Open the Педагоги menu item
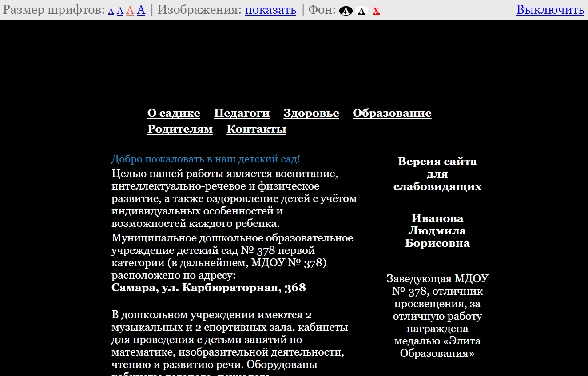Viewport: 588px width, 376px height. pos(242,113)
